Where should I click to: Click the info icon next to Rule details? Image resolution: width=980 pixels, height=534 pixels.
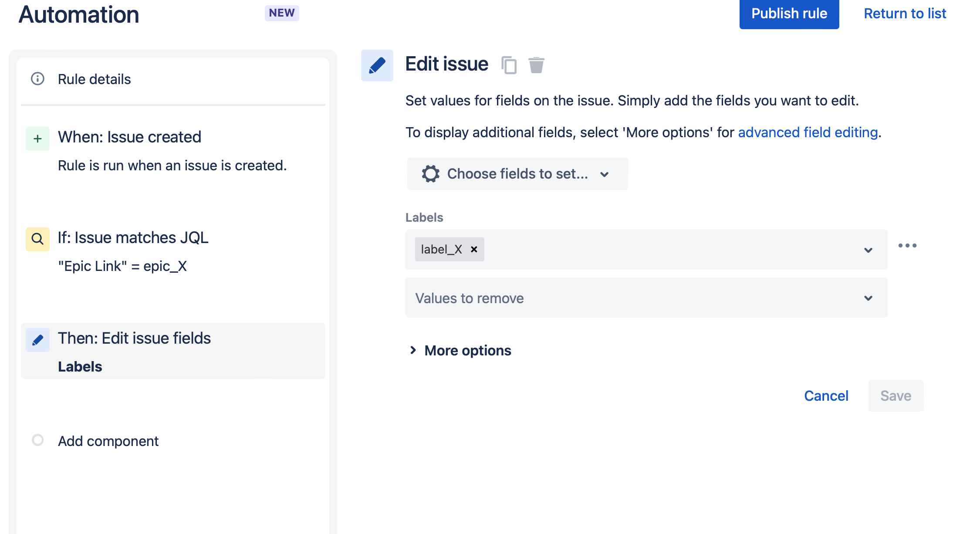(37, 79)
